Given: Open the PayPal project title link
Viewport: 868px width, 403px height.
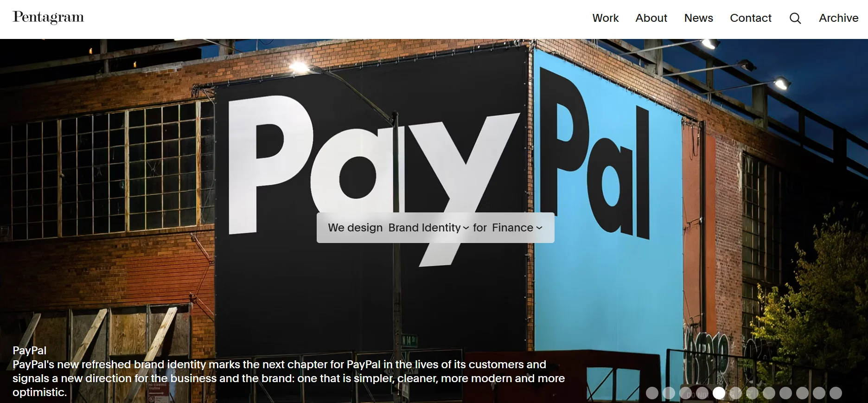Looking at the screenshot, I should (29, 351).
